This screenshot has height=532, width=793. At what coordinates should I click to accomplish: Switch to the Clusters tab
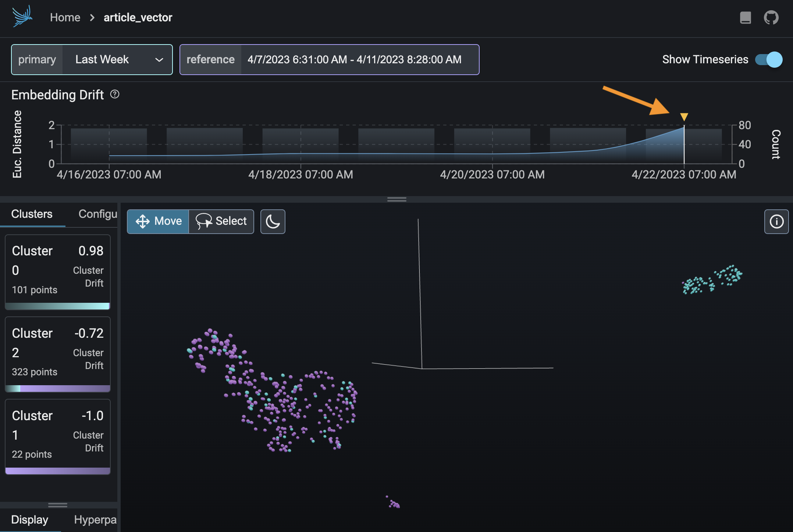point(32,214)
